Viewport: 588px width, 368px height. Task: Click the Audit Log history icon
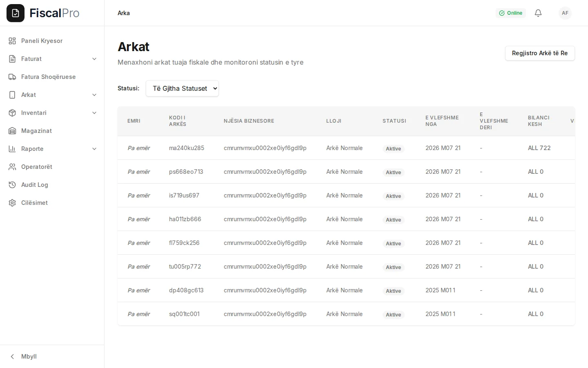(x=12, y=185)
